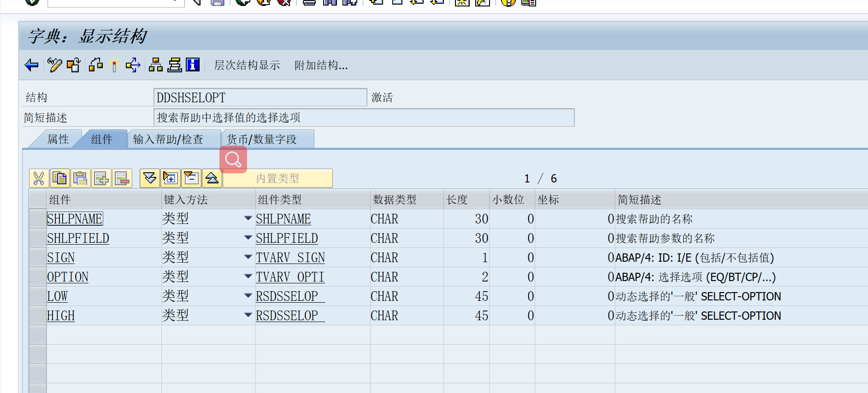Viewport: 868px width, 393px height.
Task: Select the HIGH row using its row selector
Action: (37, 316)
